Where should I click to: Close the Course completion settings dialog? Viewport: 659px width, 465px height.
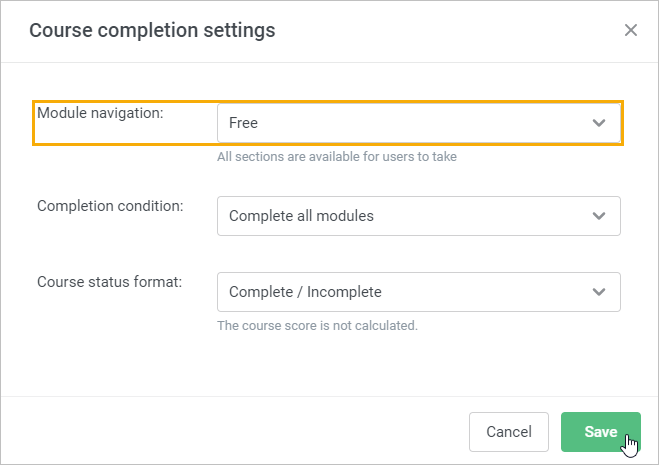click(630, 30)
